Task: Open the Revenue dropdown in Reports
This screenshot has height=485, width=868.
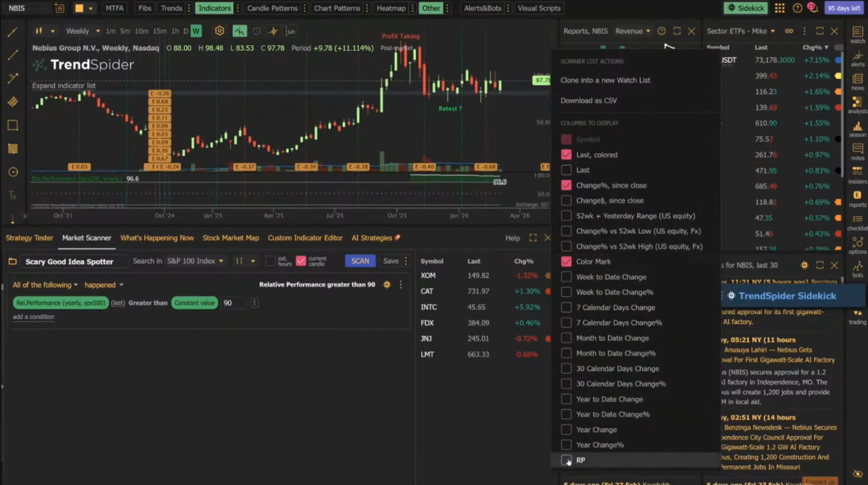Action: (x=632, y=31)
